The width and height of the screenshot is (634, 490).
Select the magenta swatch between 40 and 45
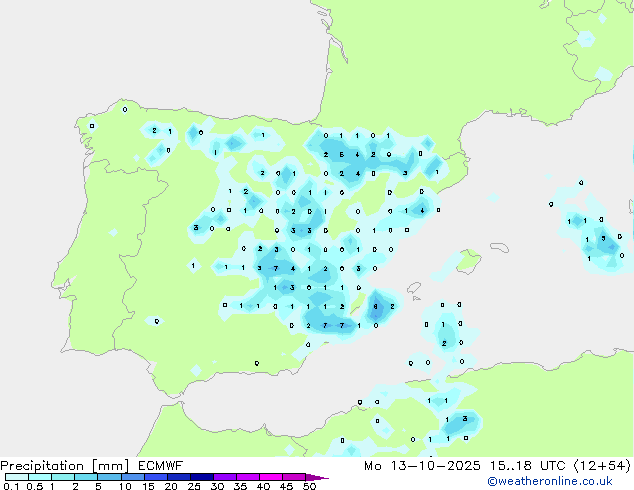tap(271, 477)
